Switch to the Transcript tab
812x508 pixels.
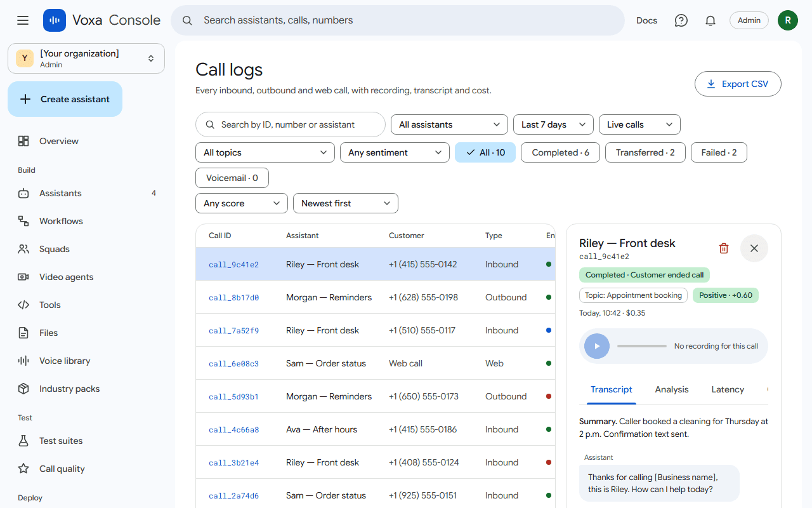[x=612, y=390]
